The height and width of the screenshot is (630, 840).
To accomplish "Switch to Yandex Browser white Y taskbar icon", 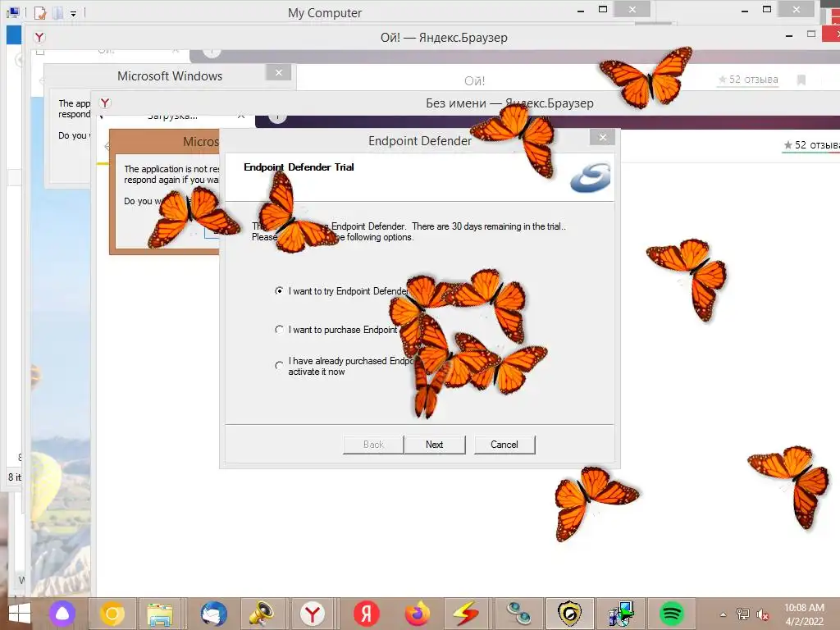I will click(313, 614).
